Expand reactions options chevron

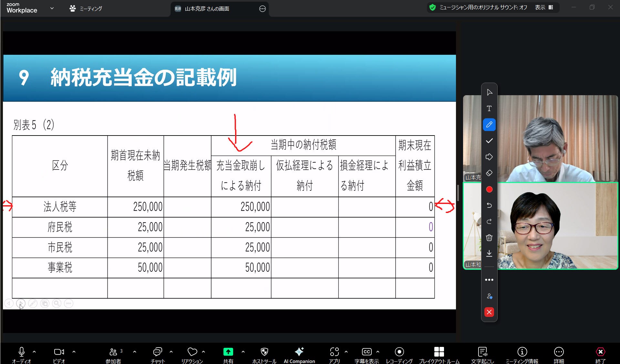click(x=203, y=352)
